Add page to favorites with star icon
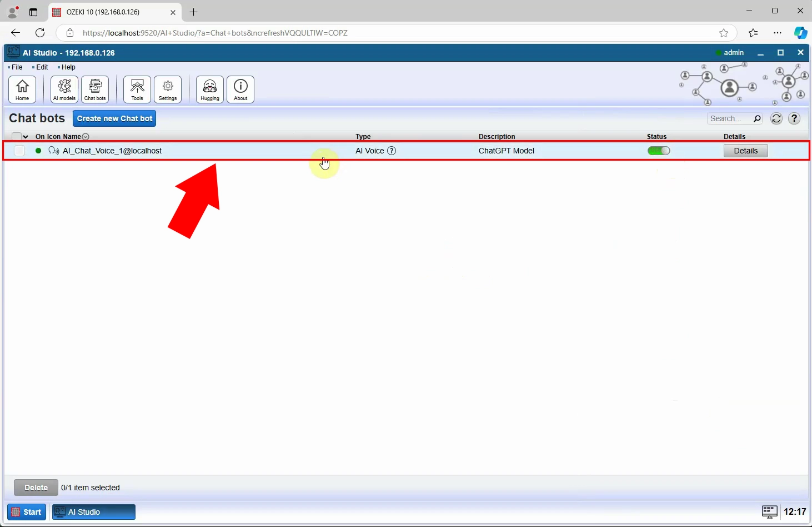 point(724,33)
